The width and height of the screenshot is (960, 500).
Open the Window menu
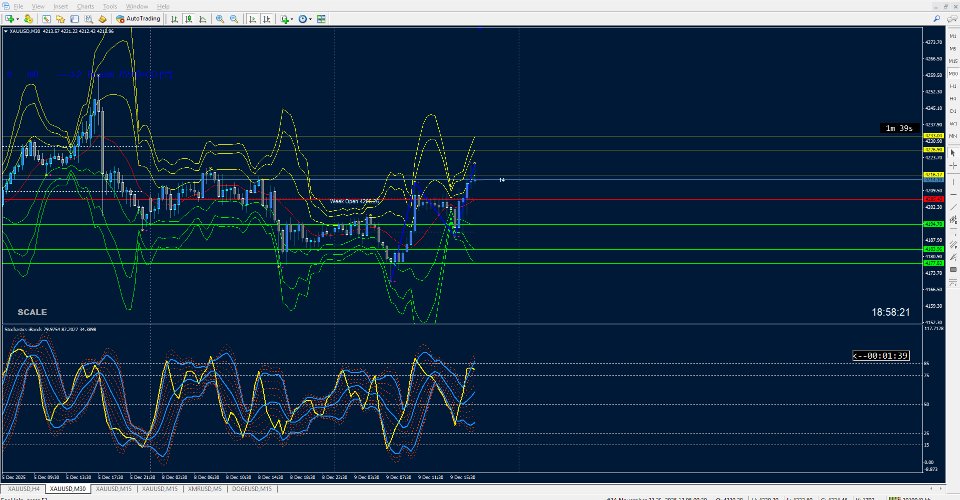tap(137, 6)
